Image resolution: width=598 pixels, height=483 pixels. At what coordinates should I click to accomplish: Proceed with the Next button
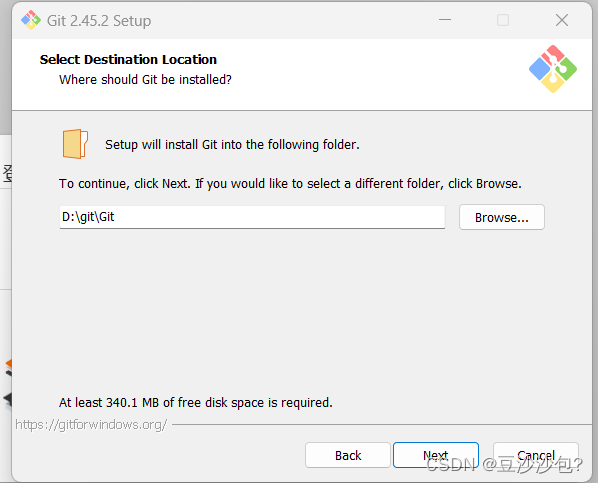pos(436,455)
